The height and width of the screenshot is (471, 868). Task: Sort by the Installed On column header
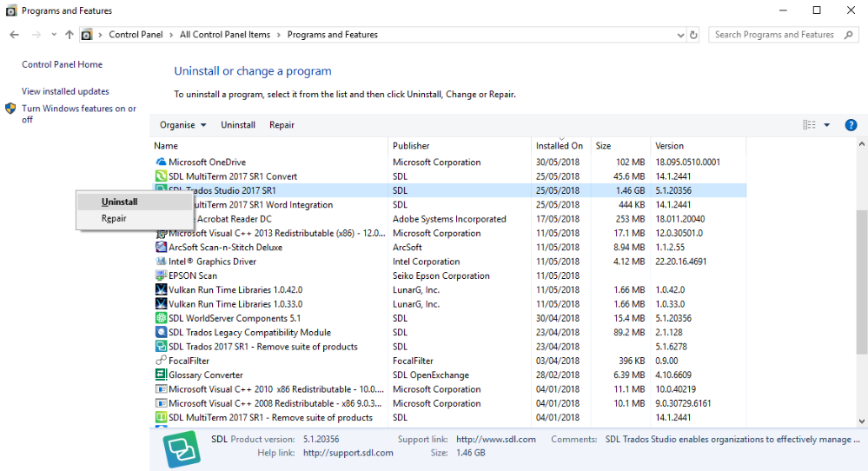click(560, 146)
